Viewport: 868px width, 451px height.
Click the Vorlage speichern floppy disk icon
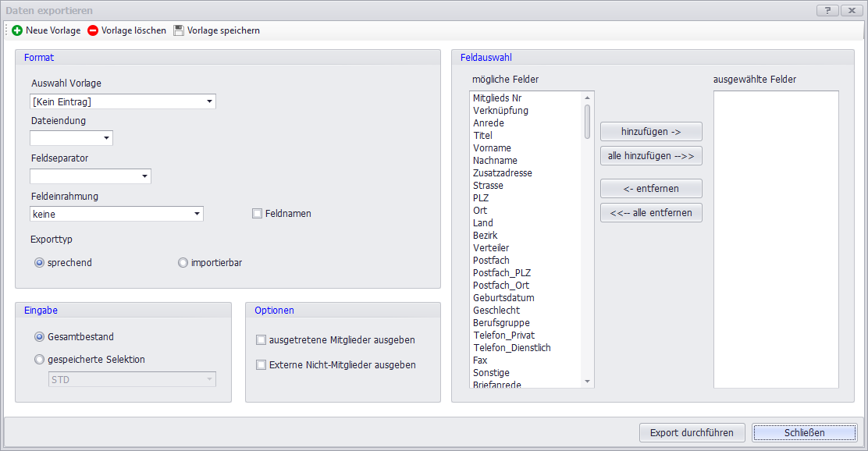[179, 30]
